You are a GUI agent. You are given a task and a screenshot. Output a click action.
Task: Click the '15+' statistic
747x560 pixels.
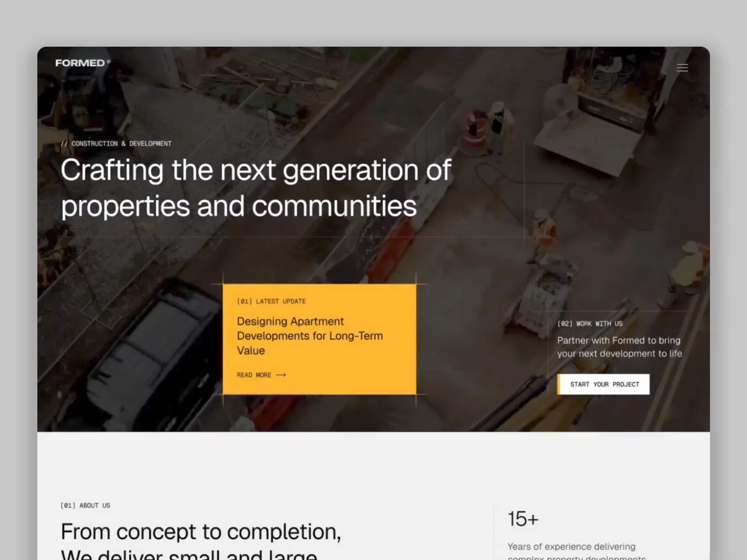(523, 519)
